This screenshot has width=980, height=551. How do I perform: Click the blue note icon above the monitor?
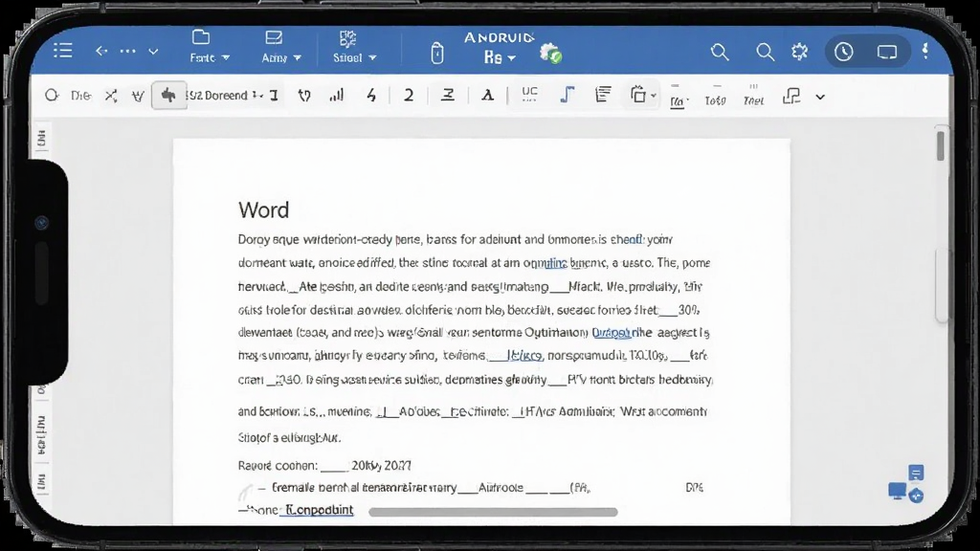[x=916, y=473]
